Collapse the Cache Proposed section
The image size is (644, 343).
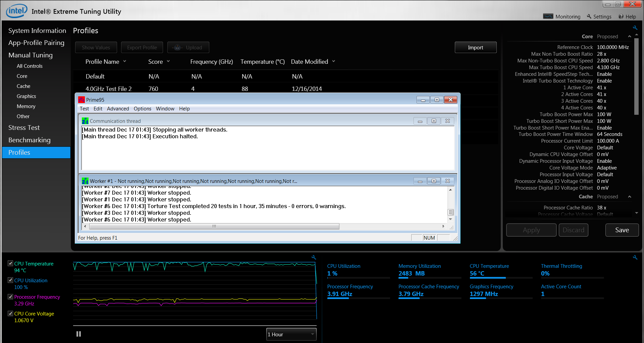click(x=629, y=197)
